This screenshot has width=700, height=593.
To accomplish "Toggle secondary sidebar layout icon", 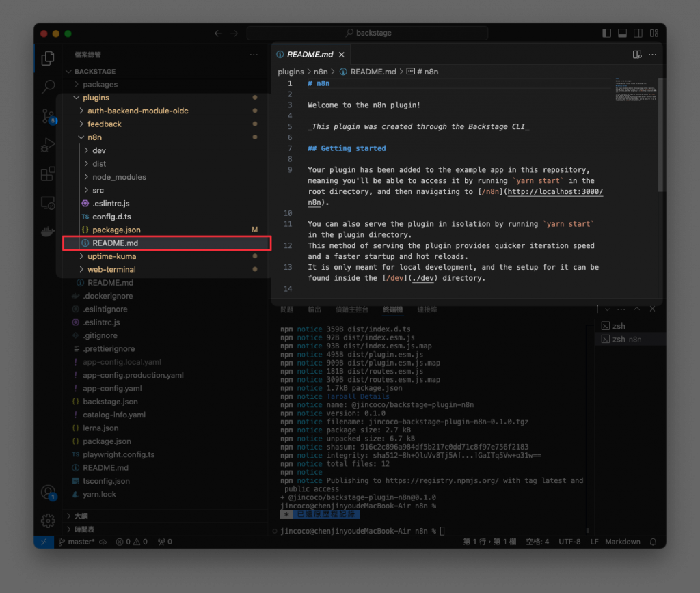I will pos(638,33).
